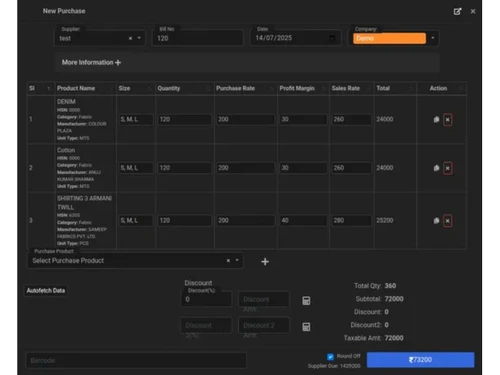Click the Discount Amt field

[264, 299]
